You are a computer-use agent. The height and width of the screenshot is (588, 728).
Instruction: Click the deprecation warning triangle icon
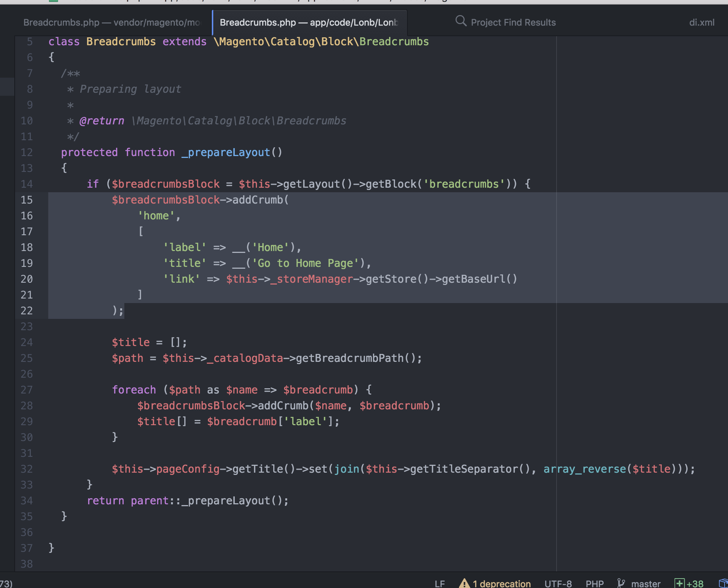click(x=464, y=583)
